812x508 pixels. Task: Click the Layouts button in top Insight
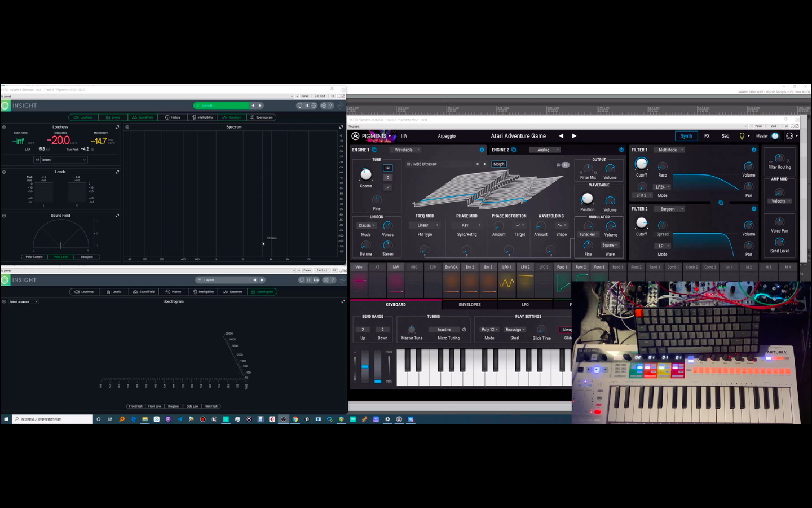tap(221, 106)
